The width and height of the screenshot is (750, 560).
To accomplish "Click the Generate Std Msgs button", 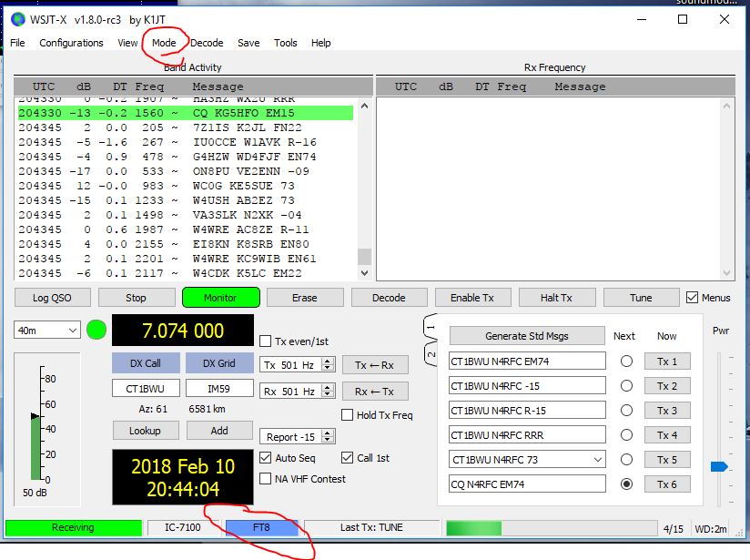I will coord(527,336).
